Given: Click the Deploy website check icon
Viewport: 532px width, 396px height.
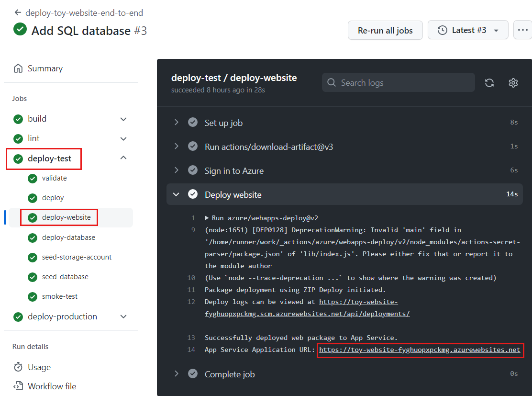Looking at the screenshot, I should [193, 194].
